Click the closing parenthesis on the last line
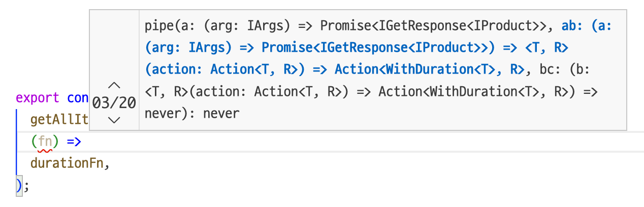Screen dimensions: 644x207 [19, 186]
